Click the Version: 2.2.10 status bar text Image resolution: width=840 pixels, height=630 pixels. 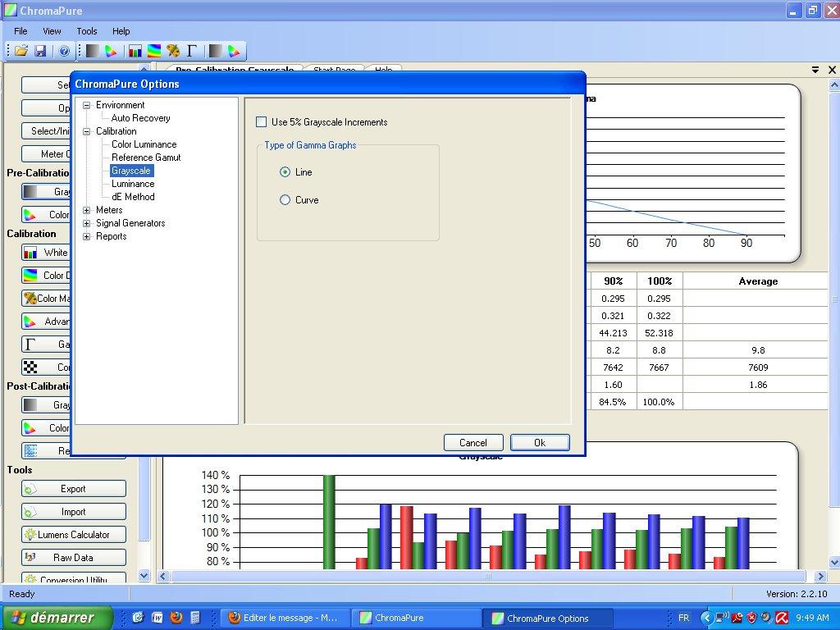pos(797,594)
